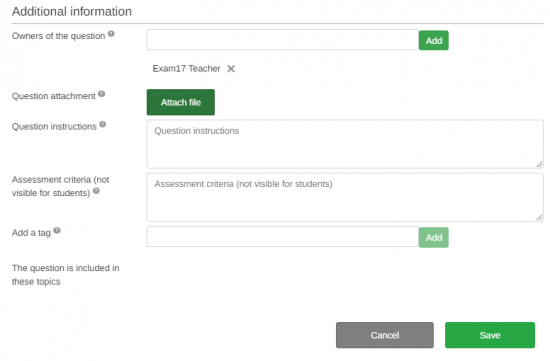Click help icon beside Add a tag

57,230
